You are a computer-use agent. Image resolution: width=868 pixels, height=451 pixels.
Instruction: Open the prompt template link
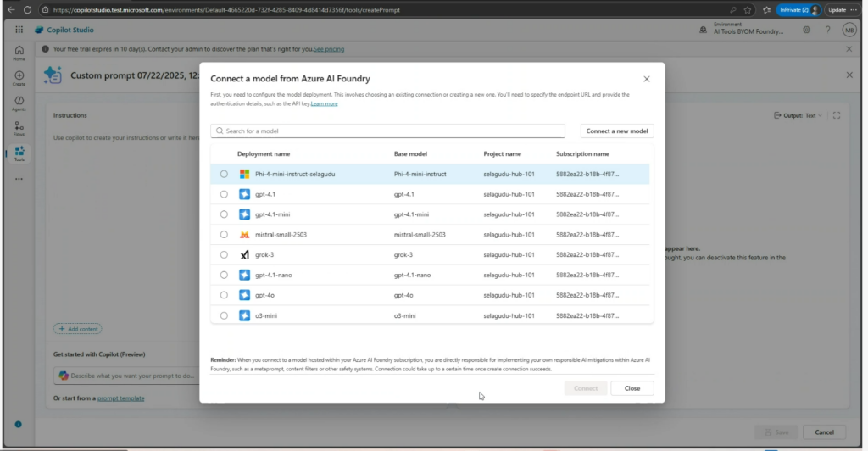[x=120, y=398]
